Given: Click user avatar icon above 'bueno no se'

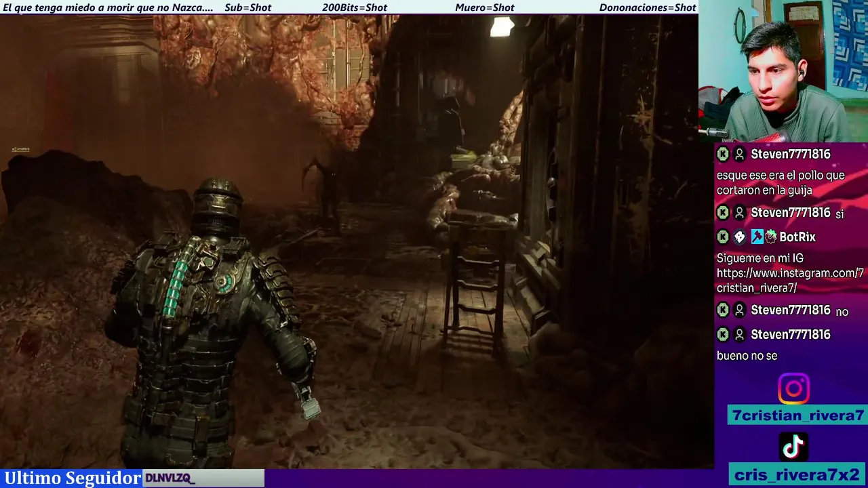Looking at the screenshot, I should click(x=740, y=335).
